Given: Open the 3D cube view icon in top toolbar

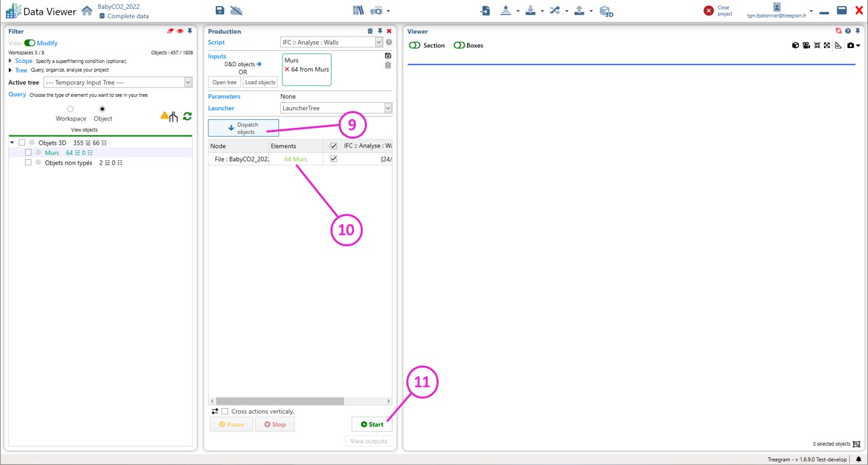Looking at the screenshot, I should [x=606, y=11].
